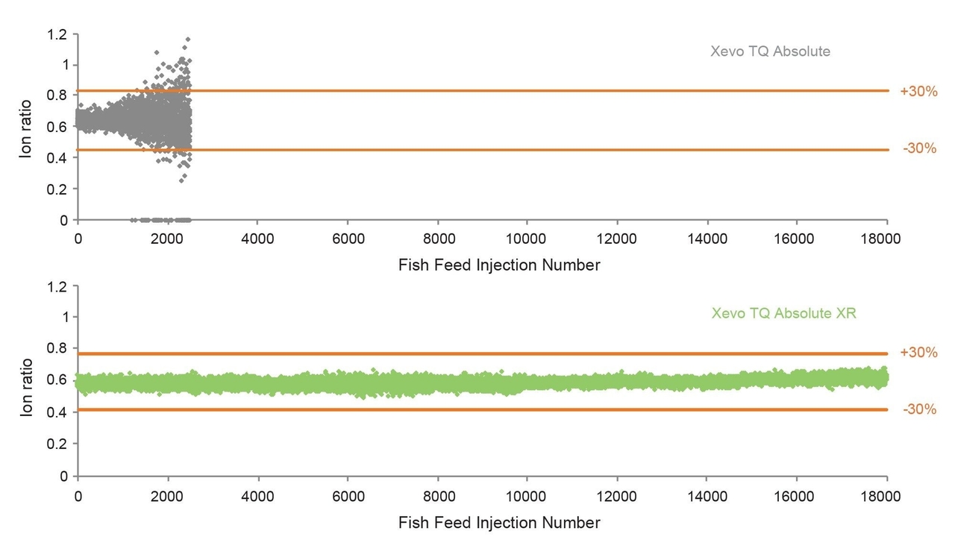Click the upper orange +30% line in the top chart

pos(537,91)
